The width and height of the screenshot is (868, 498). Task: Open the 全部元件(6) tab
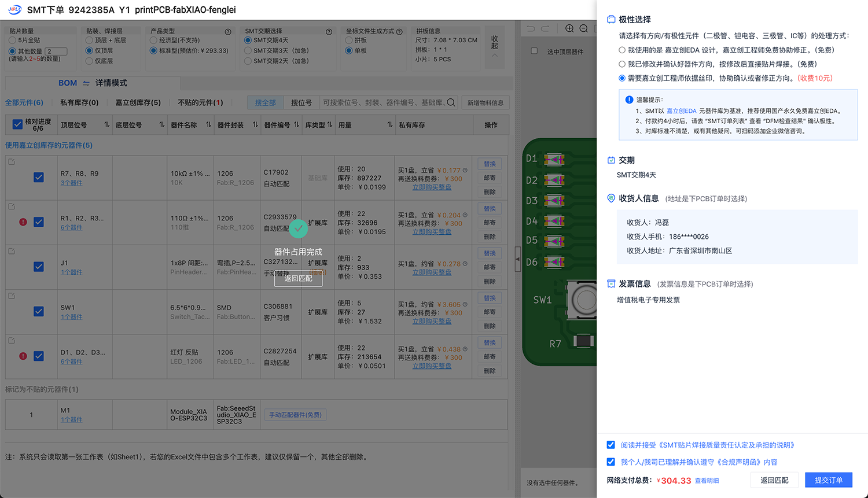click(24, 102)
